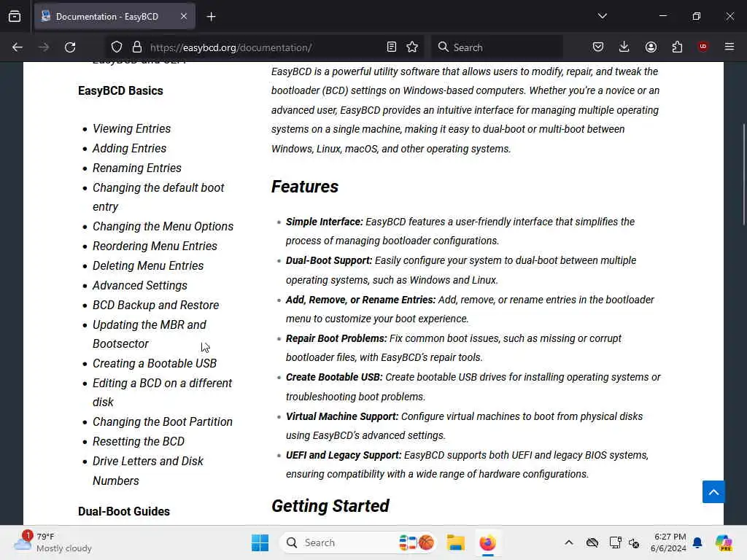Open Deleting Menu Entries link
Screen dimensions: 747x560
coord(148,265)
